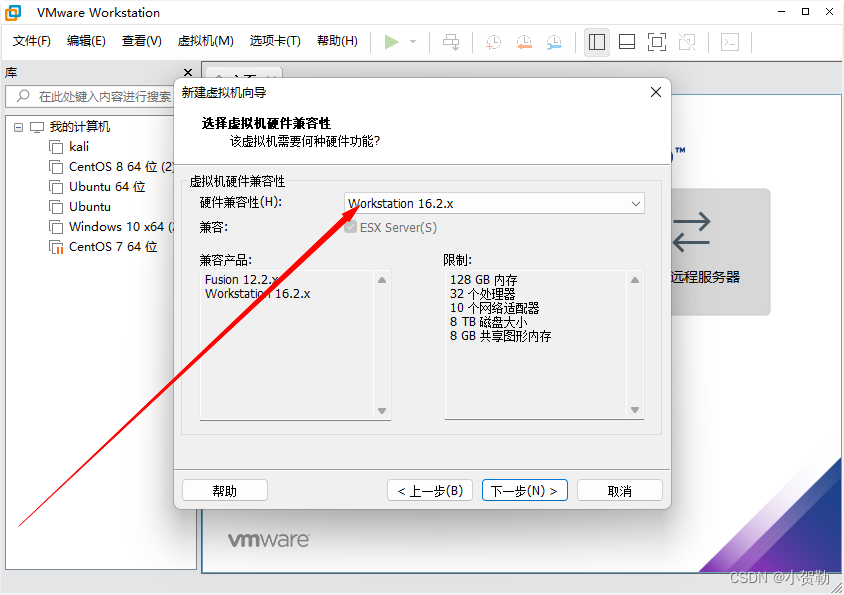Select the CentOS 7 64 位 virtual machine
This screenshot has width=844, height=595.
click(x=113, y=247)
